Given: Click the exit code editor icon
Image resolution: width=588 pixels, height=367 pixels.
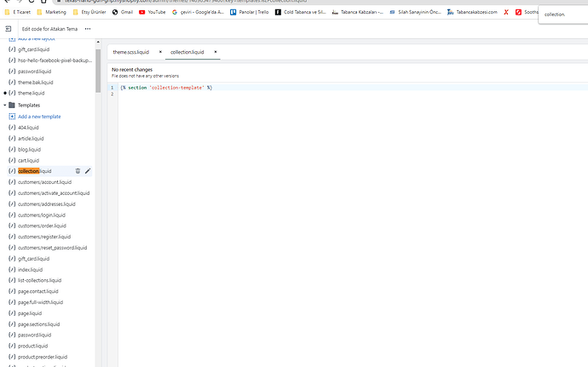Looking at the screenshot, I should (x=9, y=29).
